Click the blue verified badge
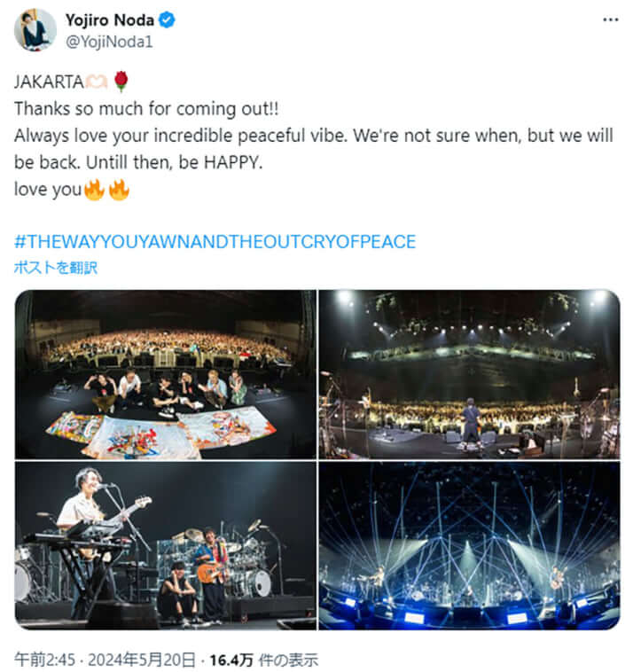This screenshot has height=672, width=633. (x=167, y=20)
